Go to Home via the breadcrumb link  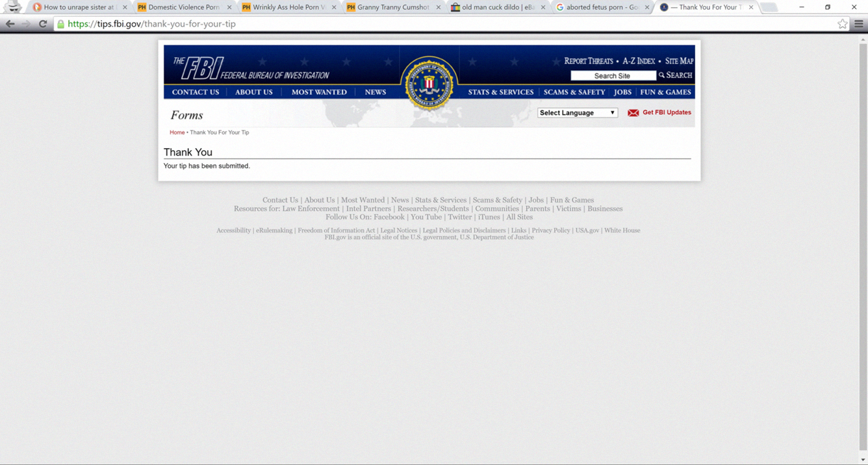177,132
